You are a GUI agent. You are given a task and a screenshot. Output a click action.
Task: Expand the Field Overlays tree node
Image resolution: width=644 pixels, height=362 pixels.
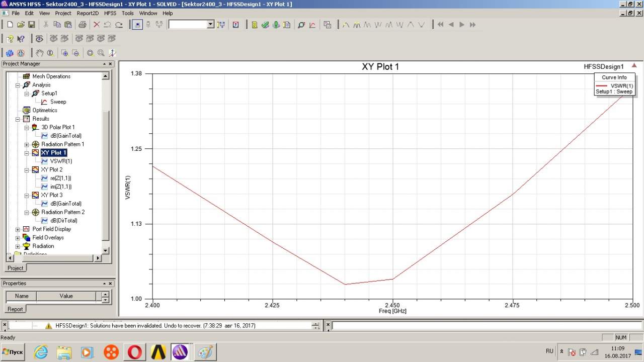click(18, 238)
